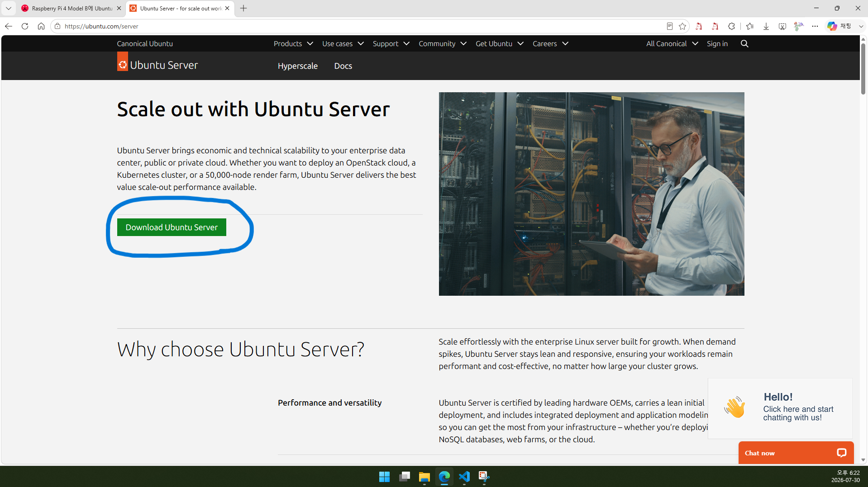Click the scrollbar down arrow
The height and width of the screenshot is (487, 868).
[x=863, y=460]
